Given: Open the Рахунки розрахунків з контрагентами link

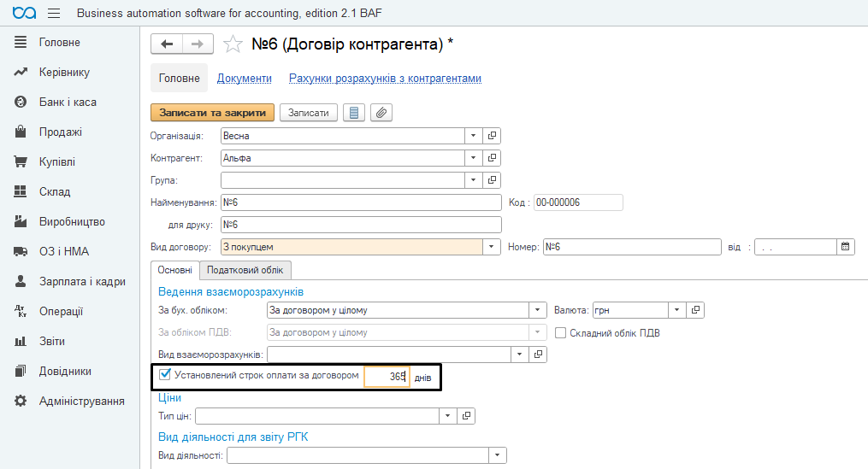Looking at the screenshot, I should point(386,79).
